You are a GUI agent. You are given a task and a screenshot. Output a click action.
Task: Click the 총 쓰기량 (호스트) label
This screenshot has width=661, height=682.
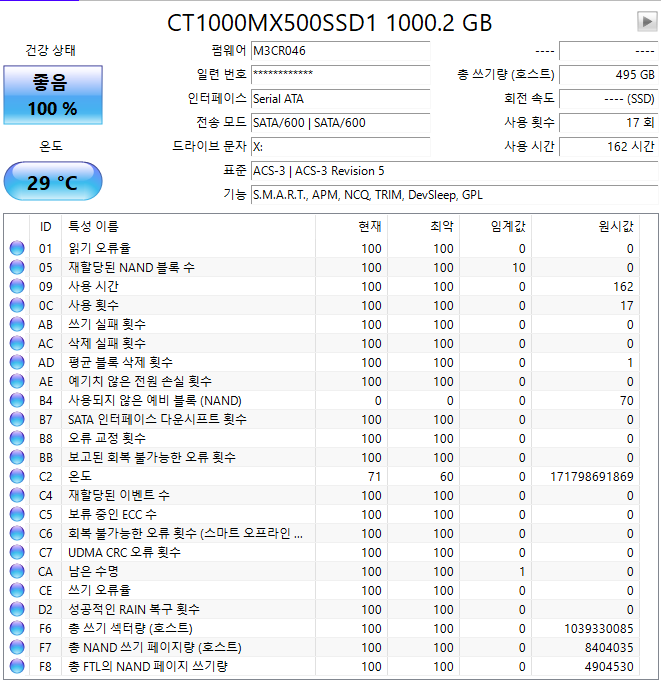click(506, 74)
